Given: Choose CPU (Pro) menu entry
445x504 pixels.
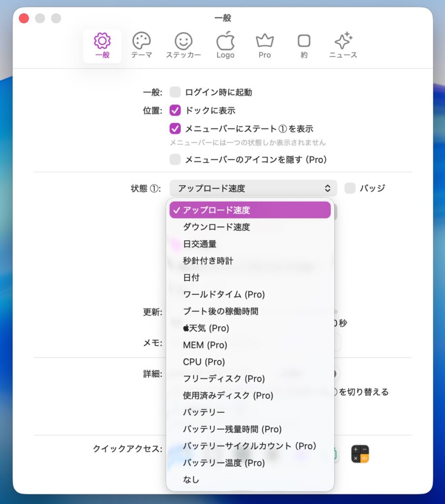Looking at the screenshot, I should 204,362.
